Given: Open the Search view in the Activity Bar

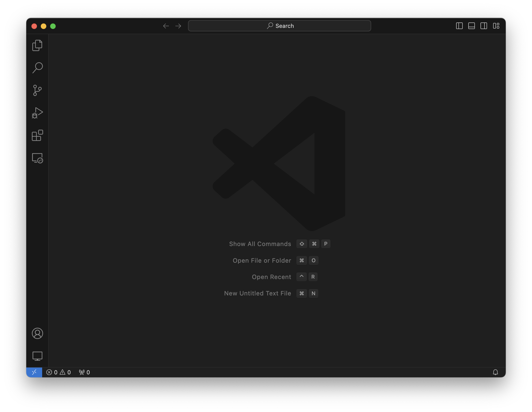Looking at the screenshot, I should [37, 67].
